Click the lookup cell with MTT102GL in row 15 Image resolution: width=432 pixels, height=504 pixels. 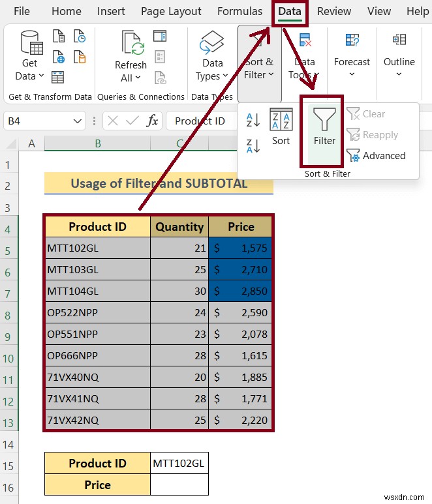(x=179, y=463)
